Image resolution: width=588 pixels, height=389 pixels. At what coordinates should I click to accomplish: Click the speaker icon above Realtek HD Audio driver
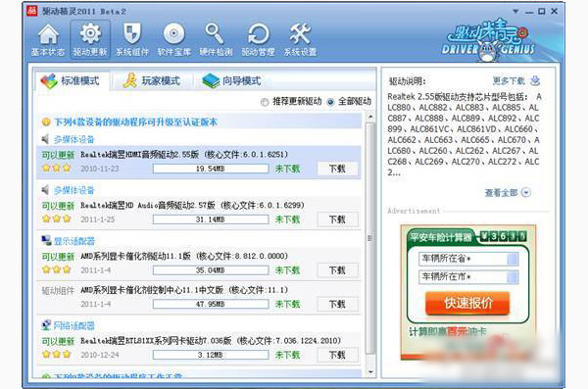point(45,190)
